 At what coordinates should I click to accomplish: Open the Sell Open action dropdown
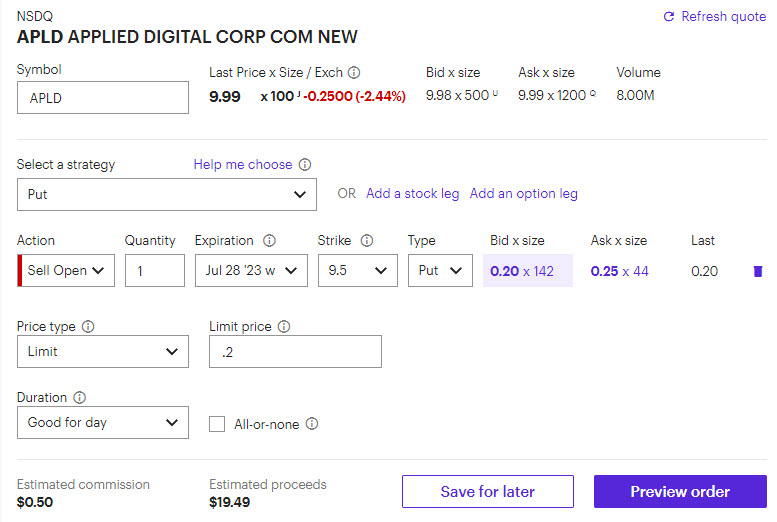(67, 271)
